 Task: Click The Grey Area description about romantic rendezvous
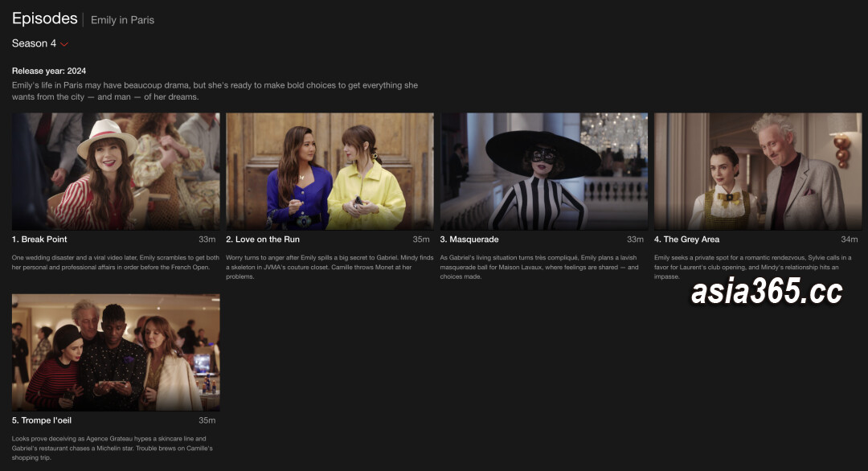(753, 267)
